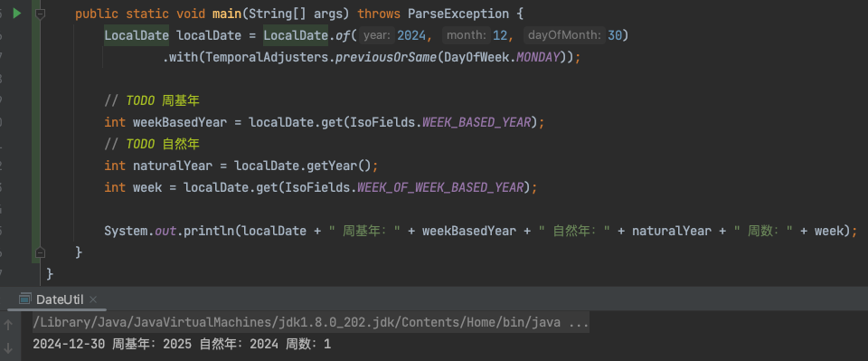Click the down arrow in the run console

tap(8, 347)
